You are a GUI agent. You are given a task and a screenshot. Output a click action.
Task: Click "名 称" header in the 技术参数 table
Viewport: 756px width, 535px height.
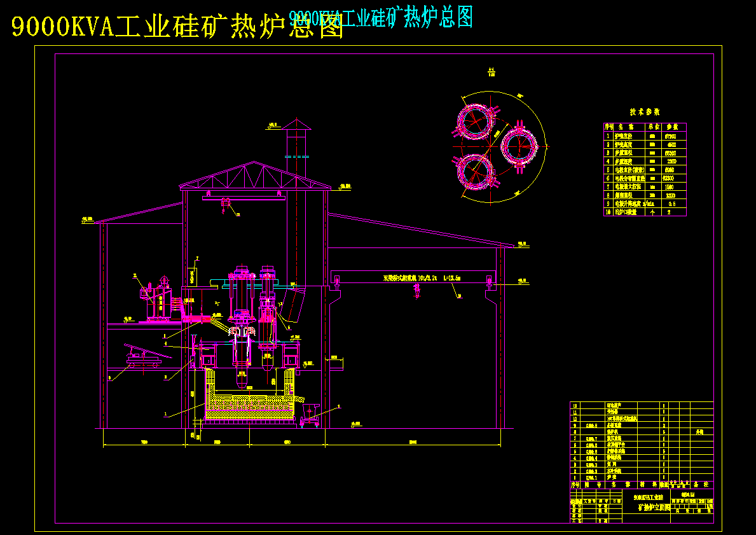point(625,127)
